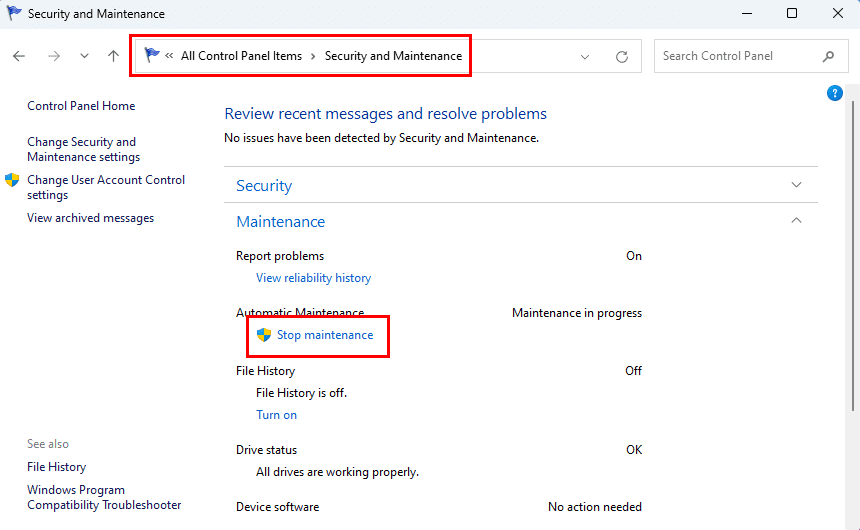Click the search magnifier icon

828,56
